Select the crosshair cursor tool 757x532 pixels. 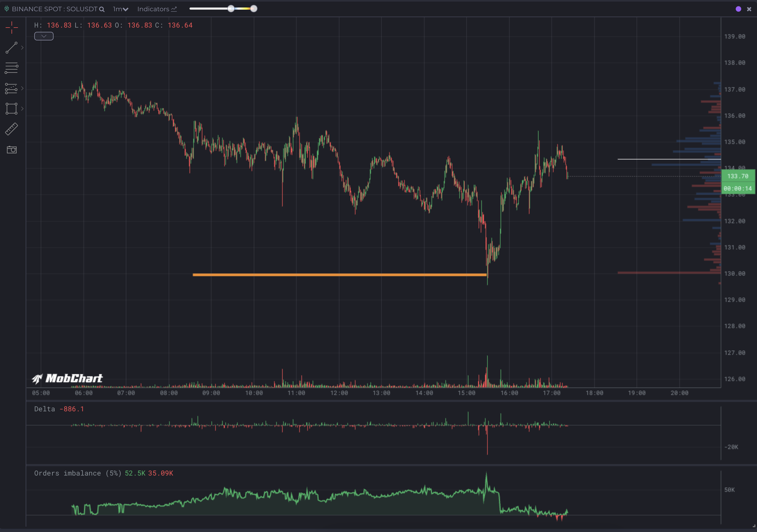tap(12, 28)
